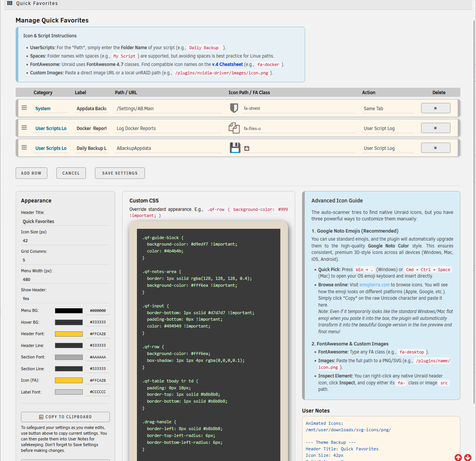Click the fa-desktop example code text

(x=412, y=352)
